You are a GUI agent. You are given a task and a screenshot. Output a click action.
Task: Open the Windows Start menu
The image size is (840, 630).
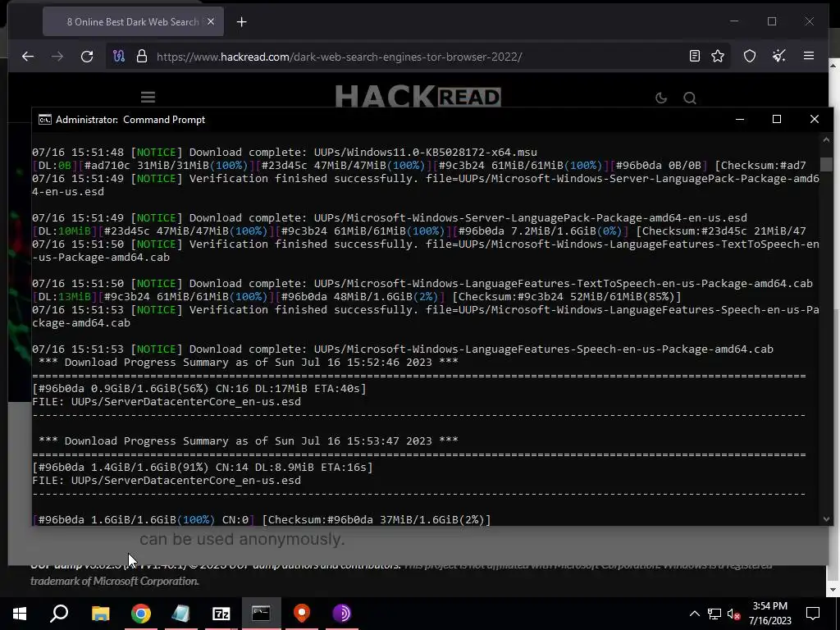[x=20, y=614]
